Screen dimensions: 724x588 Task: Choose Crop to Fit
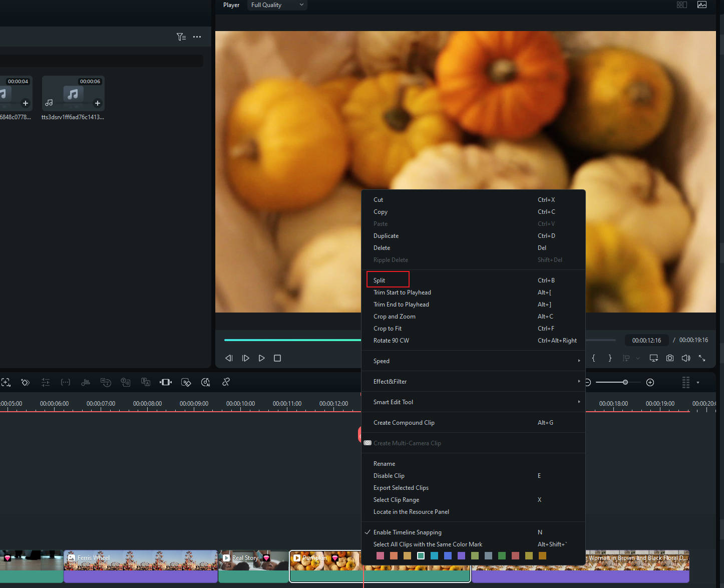(473, 329)
